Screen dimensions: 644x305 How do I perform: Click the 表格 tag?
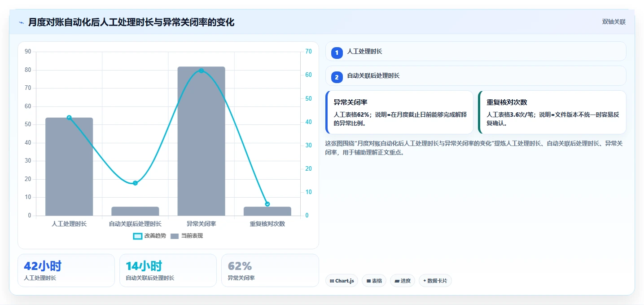(374, 281)
